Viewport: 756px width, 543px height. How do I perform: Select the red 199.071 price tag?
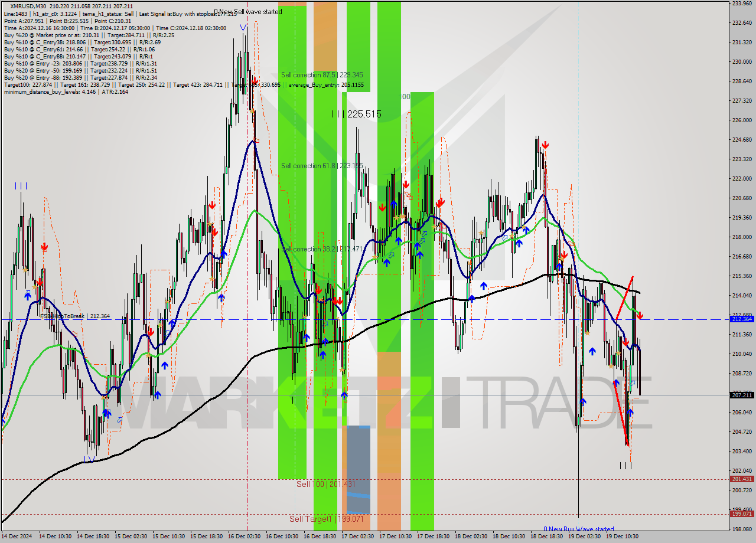click(742, 514)
